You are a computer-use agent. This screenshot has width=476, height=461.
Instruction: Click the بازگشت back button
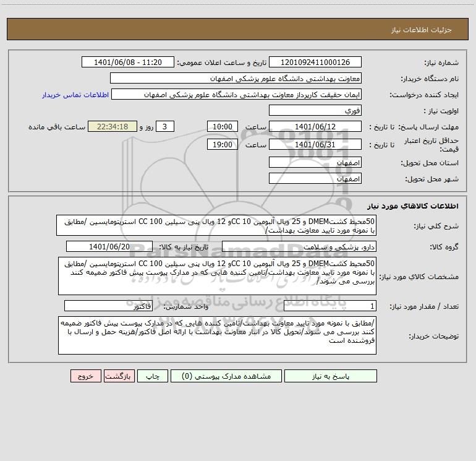pos(119,376)
